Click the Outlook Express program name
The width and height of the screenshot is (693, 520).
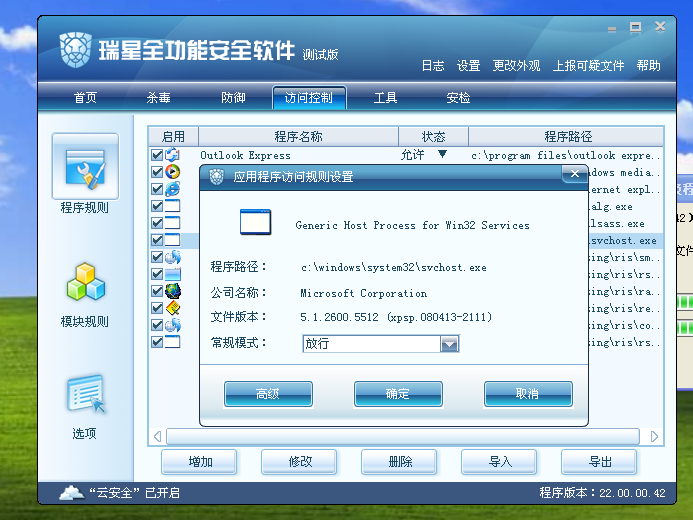pyautogui.click(x=245, y=155)
